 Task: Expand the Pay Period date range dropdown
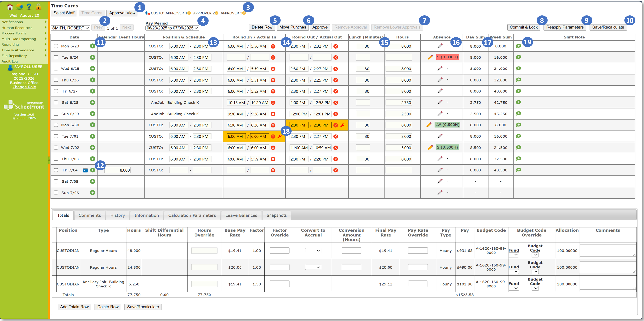(x=172, y=28)
